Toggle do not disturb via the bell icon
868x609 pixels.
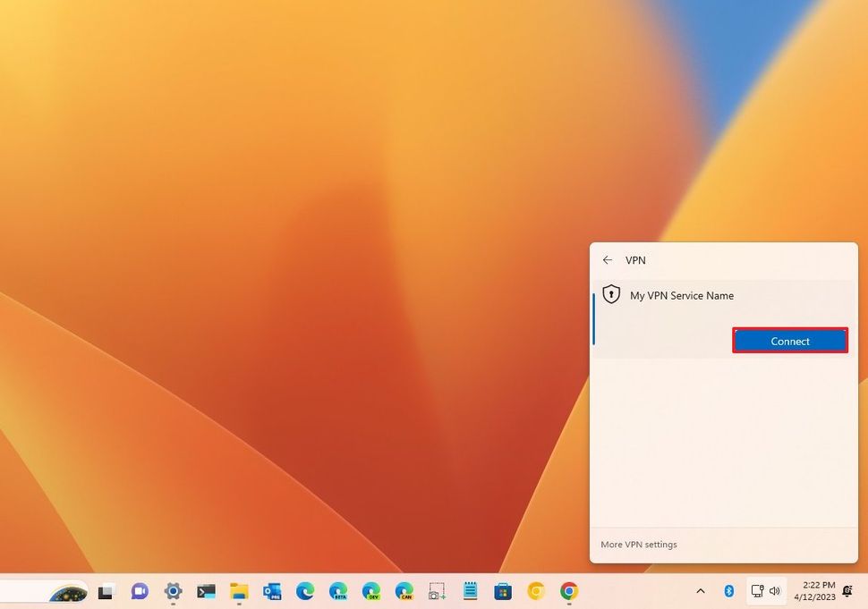click(846, 591)
